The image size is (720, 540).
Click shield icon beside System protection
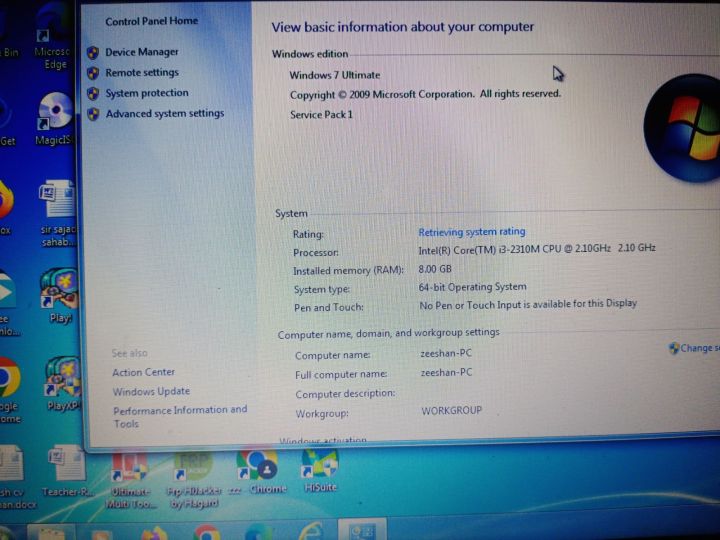(93, 94)
